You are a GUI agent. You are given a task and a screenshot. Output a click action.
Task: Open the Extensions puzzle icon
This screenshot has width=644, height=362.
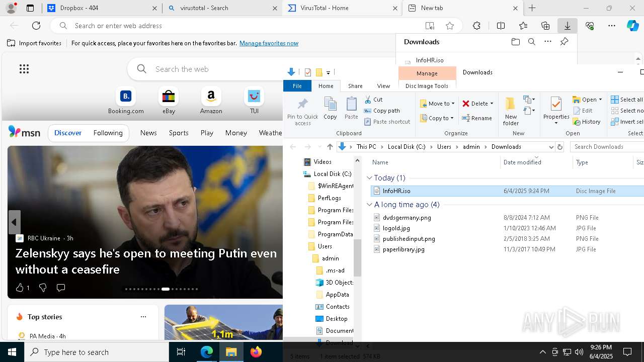click(x=476, y=26)
